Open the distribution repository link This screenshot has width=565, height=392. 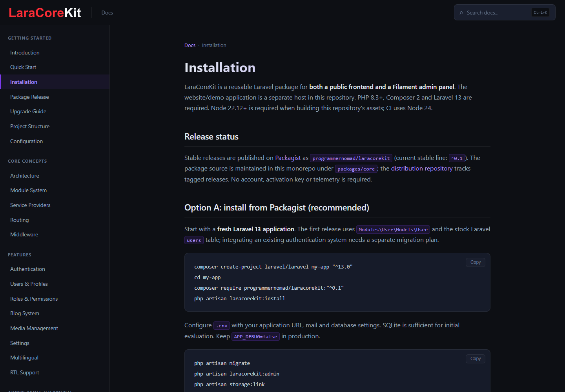pos(422,168)
